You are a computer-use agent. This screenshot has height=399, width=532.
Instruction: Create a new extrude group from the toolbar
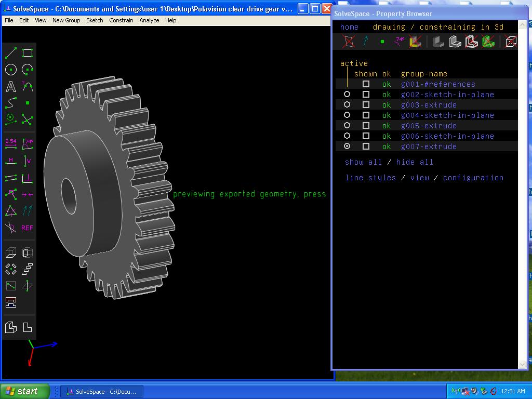10,253
